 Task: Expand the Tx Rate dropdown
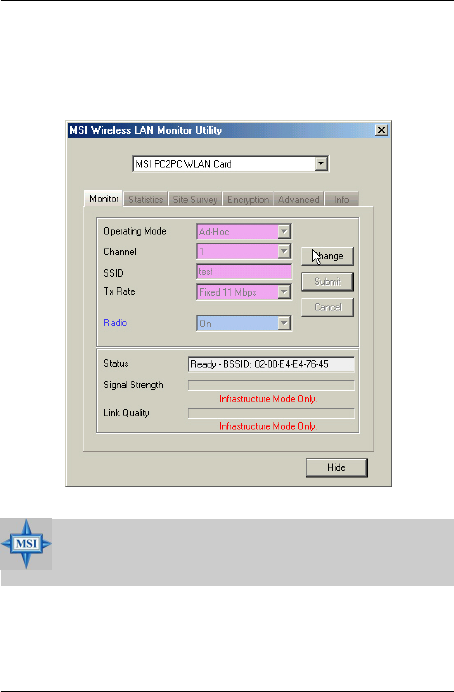coord(284,292)
